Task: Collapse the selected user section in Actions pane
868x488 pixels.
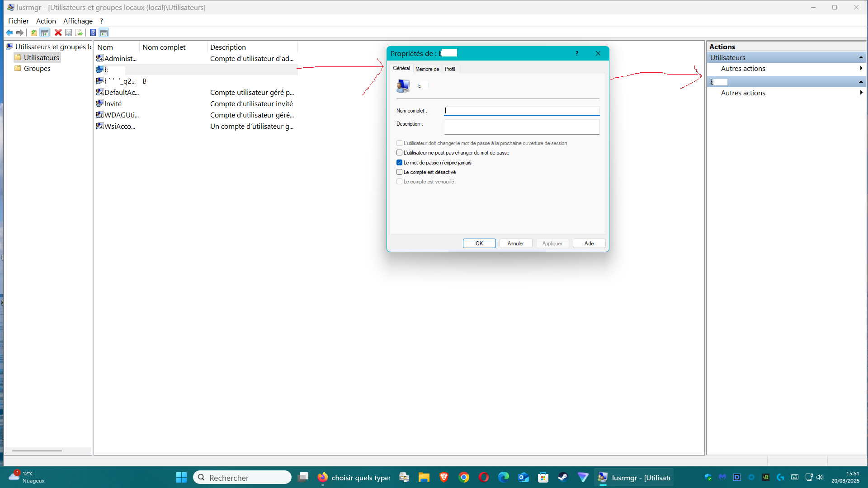Action: 861,82
